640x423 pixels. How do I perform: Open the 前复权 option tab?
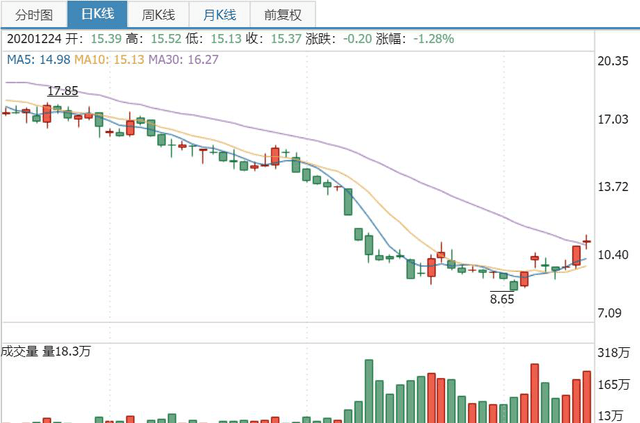[x=283, y=14]
